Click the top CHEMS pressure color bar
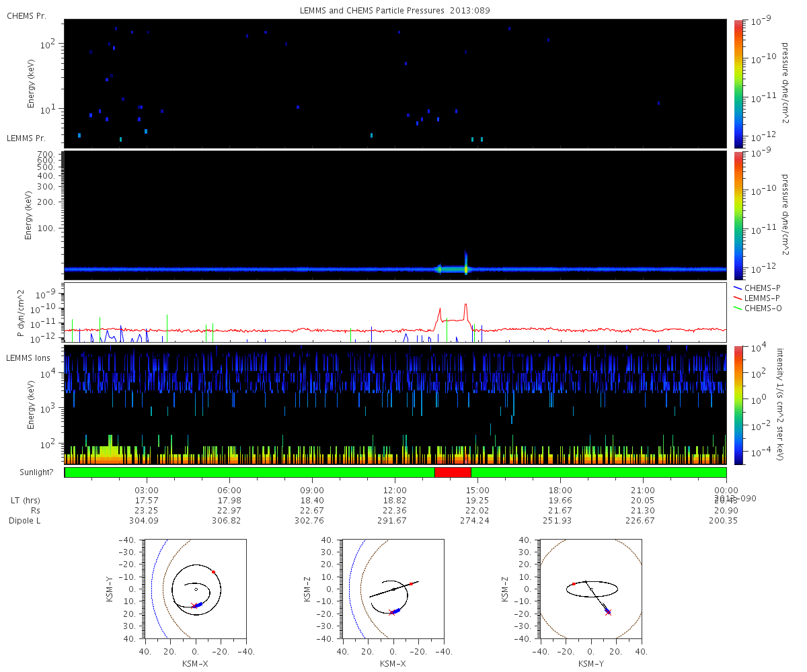807x672 pixels. 738,83
